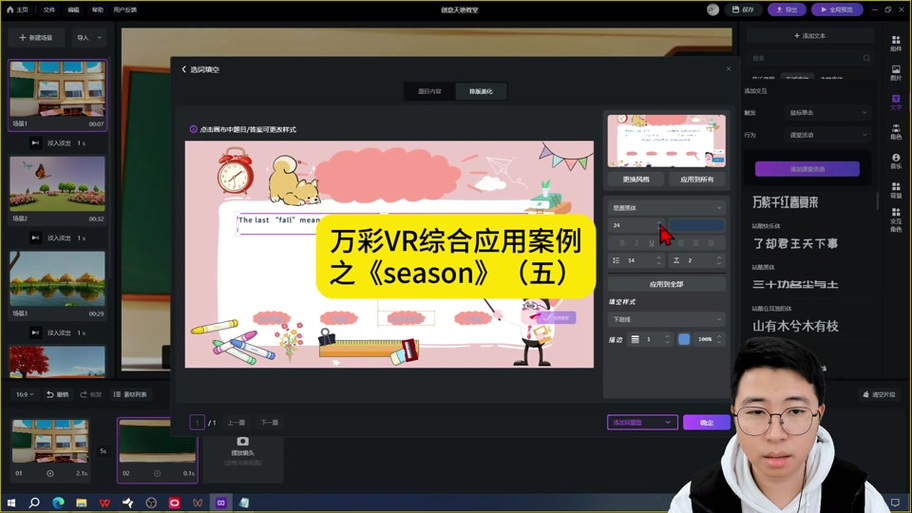The width and height of the screenshot is (912, 513).
Task: Click the purple 确定 confirm button
Action: (x=707, y=422)
